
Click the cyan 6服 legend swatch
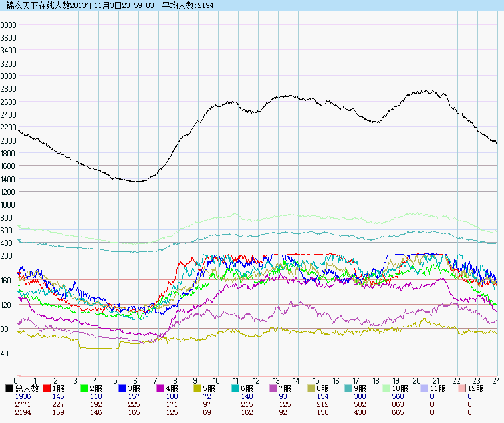[236, 388]
